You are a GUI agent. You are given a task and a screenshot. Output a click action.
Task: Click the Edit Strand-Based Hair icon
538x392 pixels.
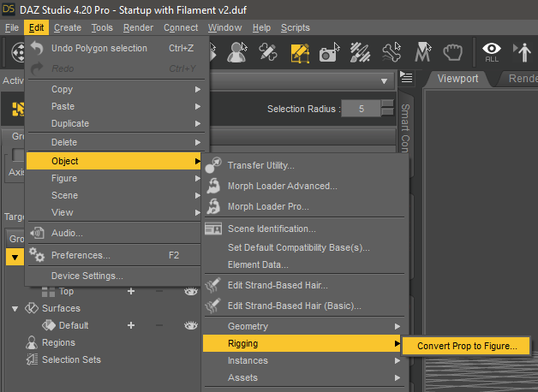coord(213,285)
